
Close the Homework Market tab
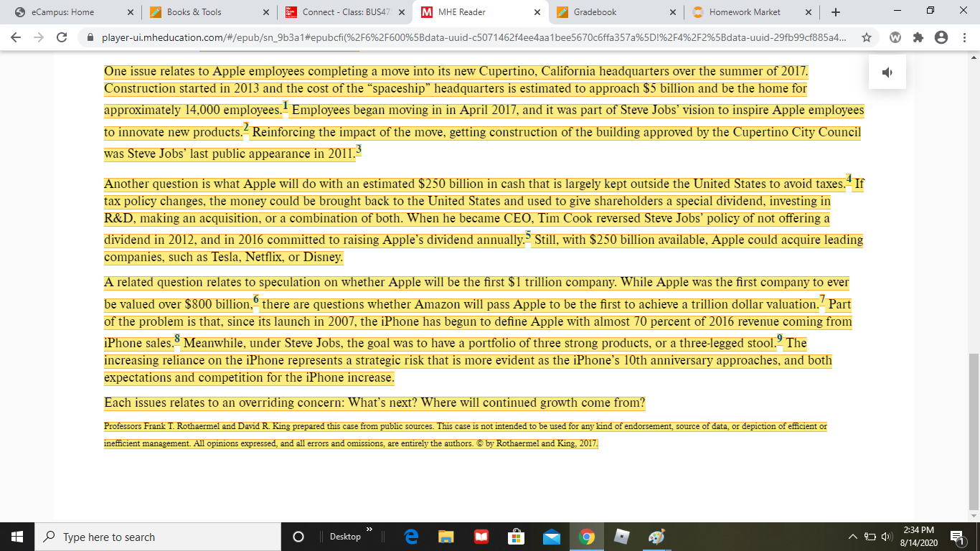809,12
